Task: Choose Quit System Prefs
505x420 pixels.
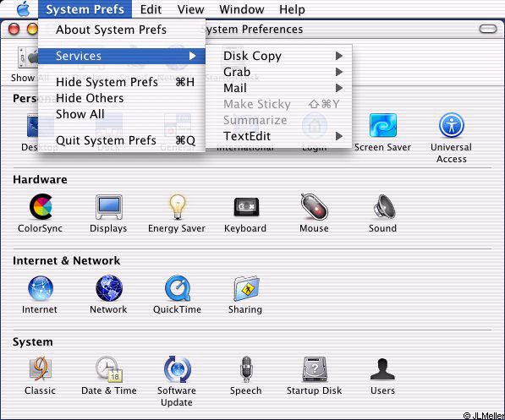Action: pos(122,140)
